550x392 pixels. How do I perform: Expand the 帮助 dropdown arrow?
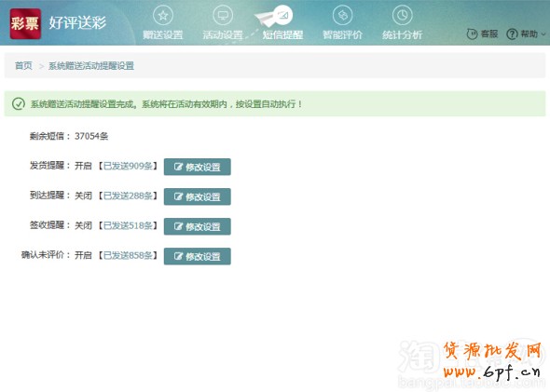543,34
